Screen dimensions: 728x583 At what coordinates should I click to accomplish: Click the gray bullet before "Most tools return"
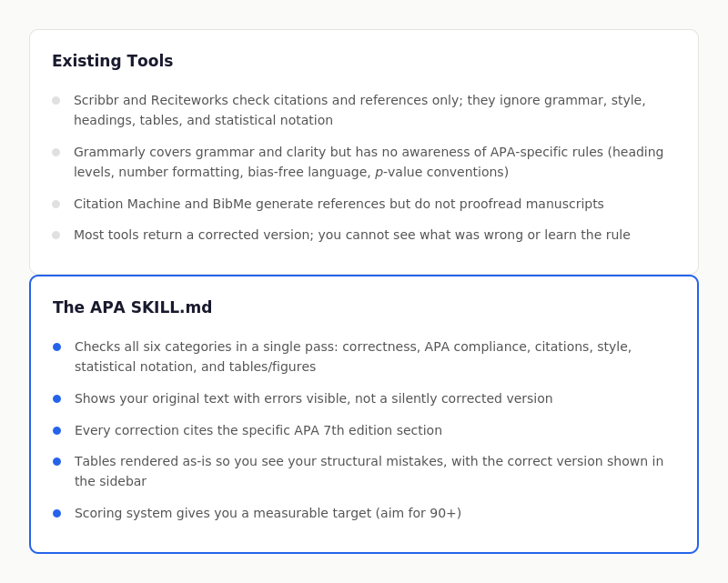tap(56, 235)
